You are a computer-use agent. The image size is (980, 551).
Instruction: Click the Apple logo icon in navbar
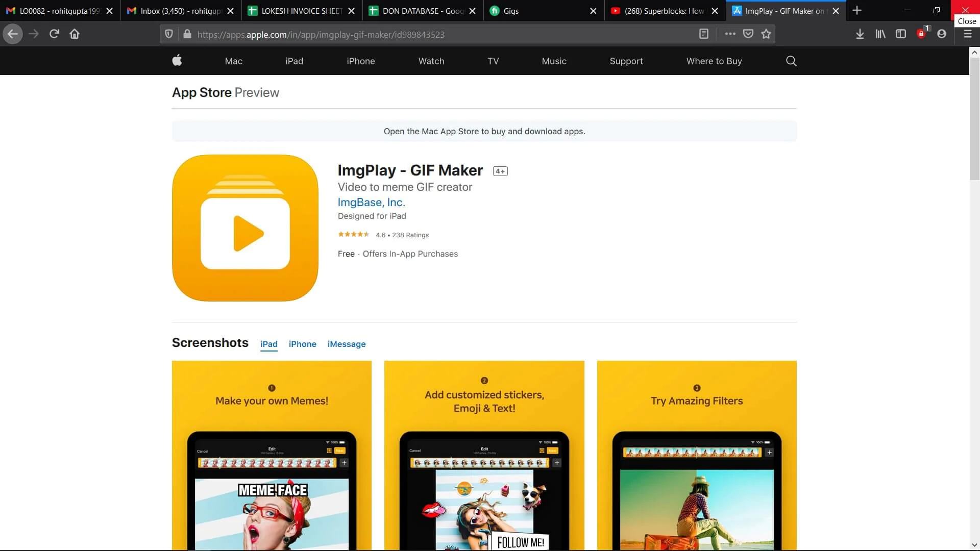pyautogui.click(x=177, y=61)
